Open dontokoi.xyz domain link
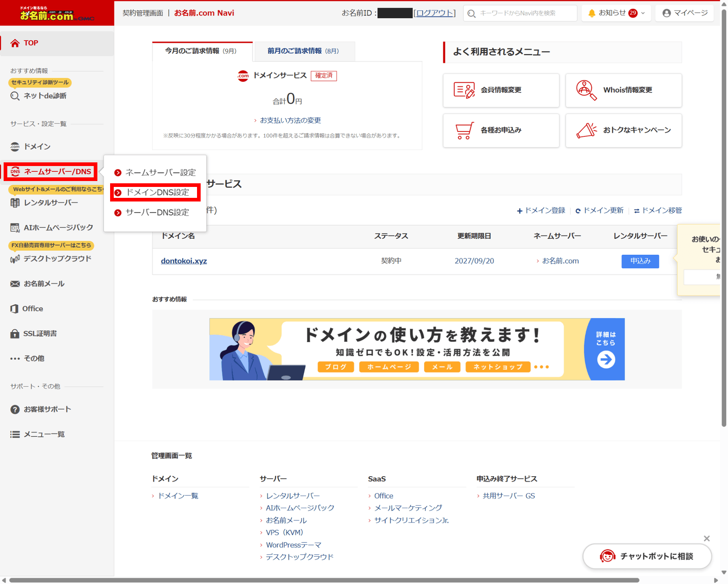 click(184, 261)
